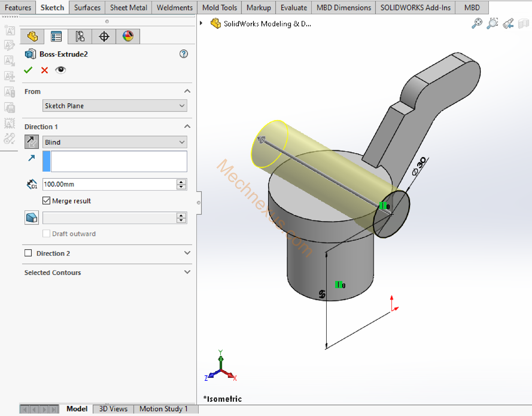This screenshot has height=416, width=532.
Task: Toggle detailed preview eye icon
Action: (x=60, y=70)
